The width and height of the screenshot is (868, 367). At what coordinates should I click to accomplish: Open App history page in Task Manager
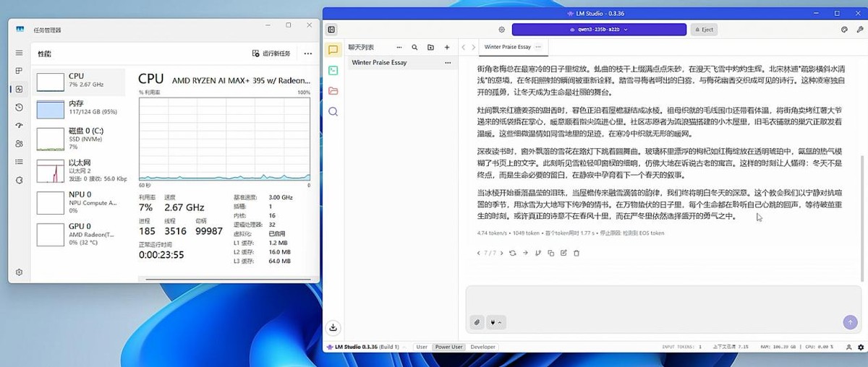coord(20,107)
